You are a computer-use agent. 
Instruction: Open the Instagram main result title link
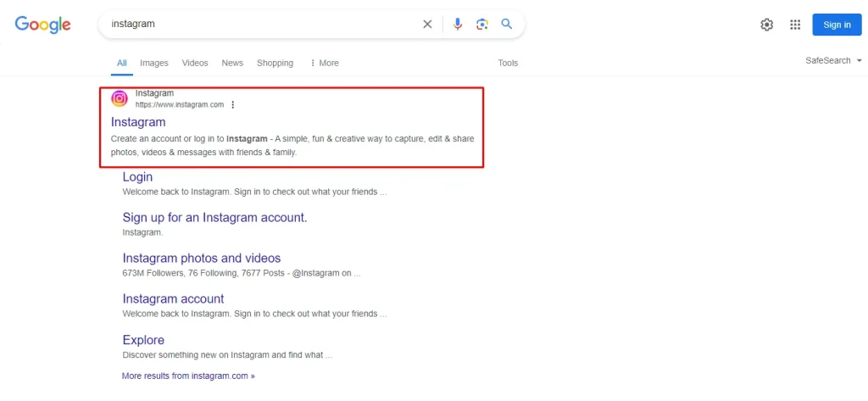click(x=138, y=121)
